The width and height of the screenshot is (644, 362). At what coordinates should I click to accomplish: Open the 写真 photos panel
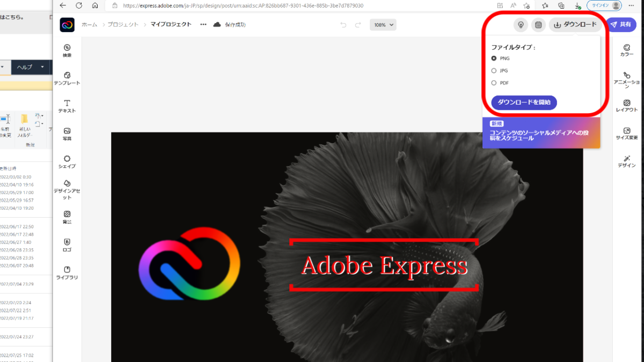[x=67, y=134]
